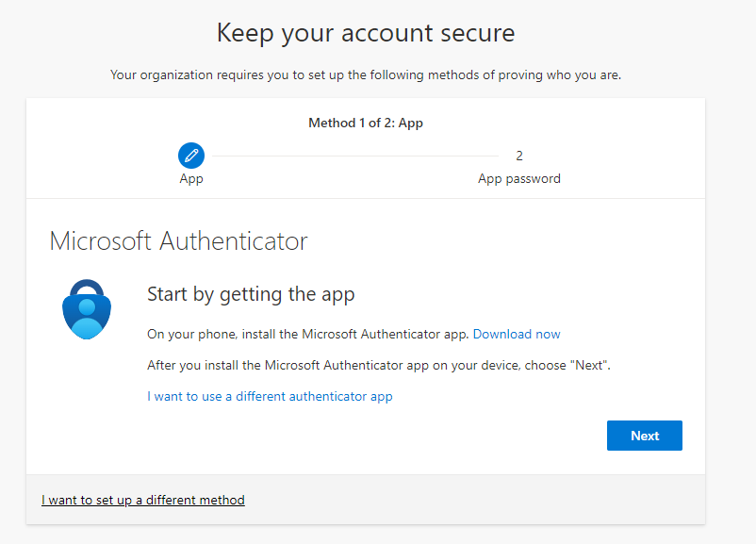
Task: Select the number 2 step indicator circle
Action: (519, 156)
